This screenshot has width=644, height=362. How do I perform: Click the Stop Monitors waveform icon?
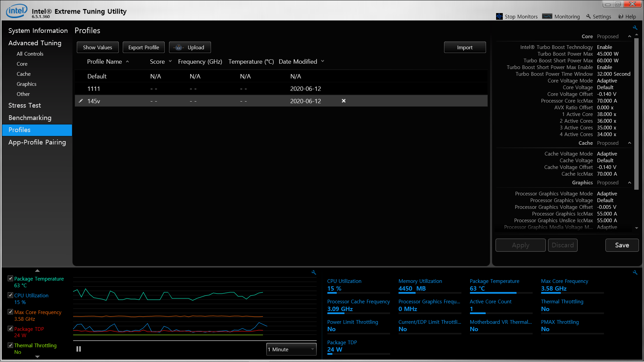point(499,16)
